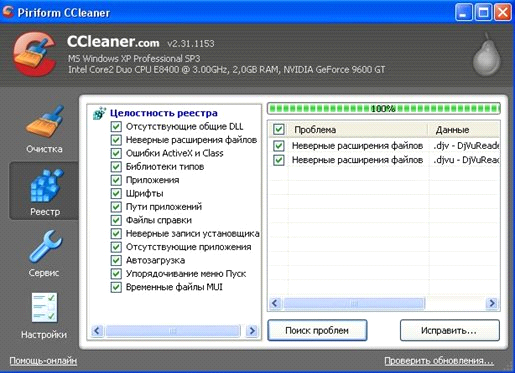Toggle Библиотеки типов checkbox
515x373 pixels.
116,167
